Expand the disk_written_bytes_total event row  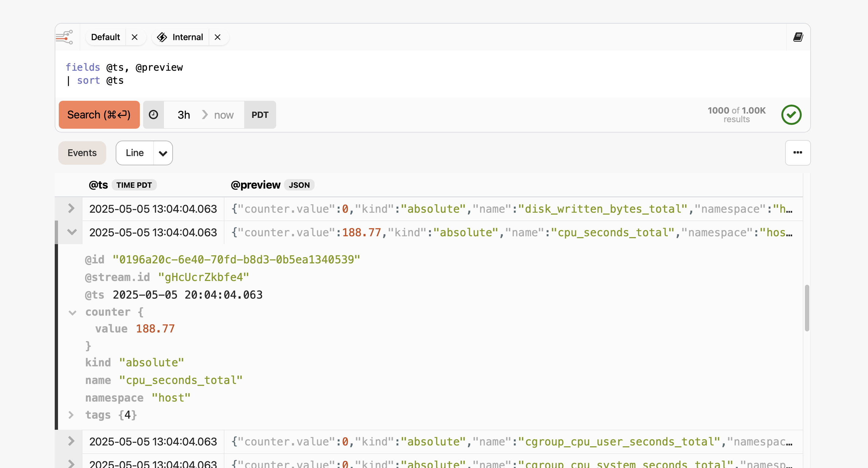coord(71,209)
